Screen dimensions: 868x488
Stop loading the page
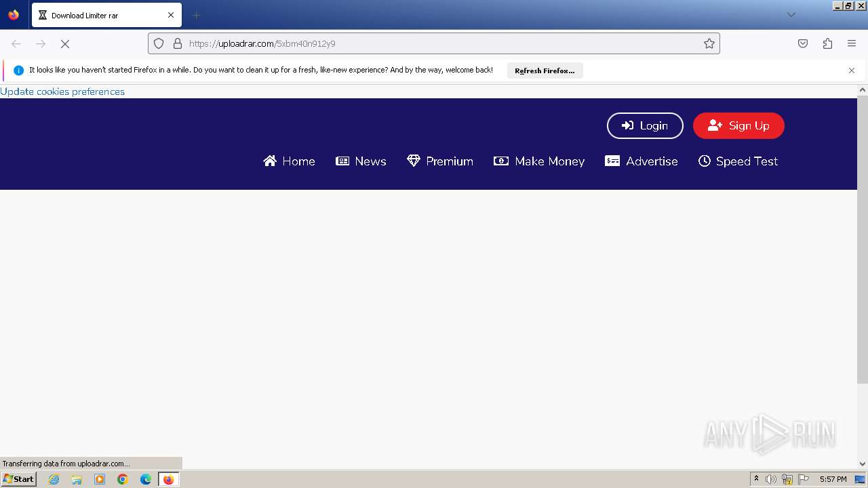click(65, 43)
